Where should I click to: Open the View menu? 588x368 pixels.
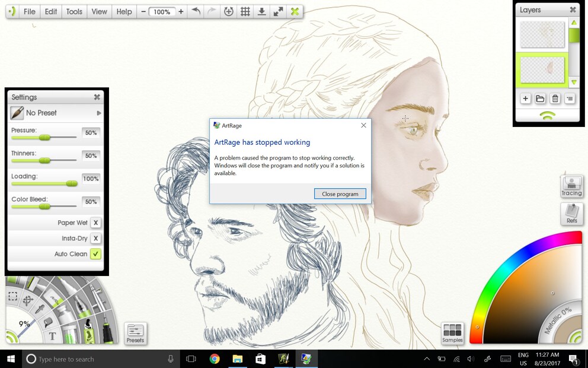[99, 12]
